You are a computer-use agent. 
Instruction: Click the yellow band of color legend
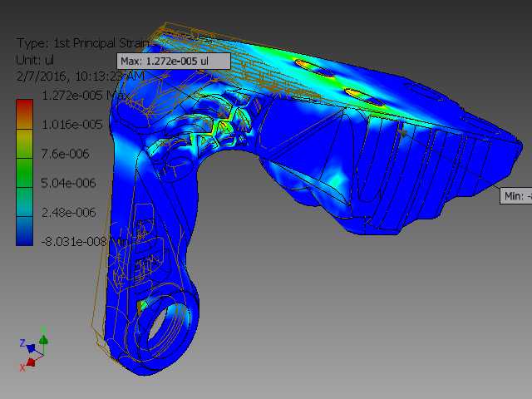click(24, 144)
